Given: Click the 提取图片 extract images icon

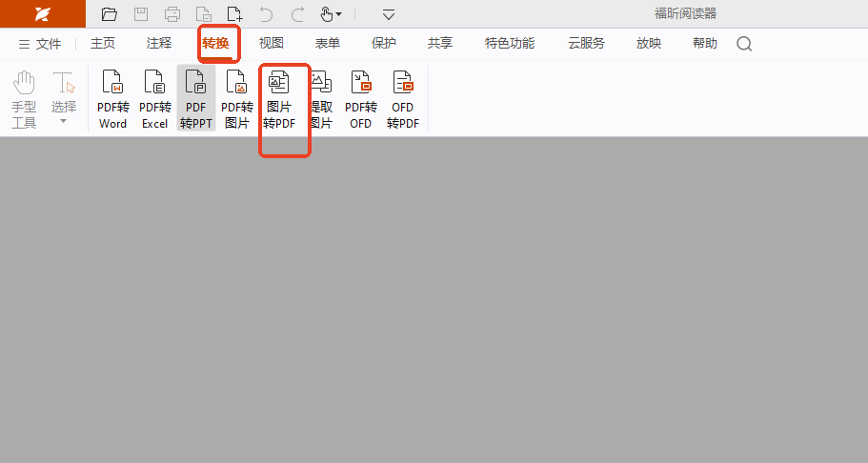Looking at the screenshot, I should 321,99.
